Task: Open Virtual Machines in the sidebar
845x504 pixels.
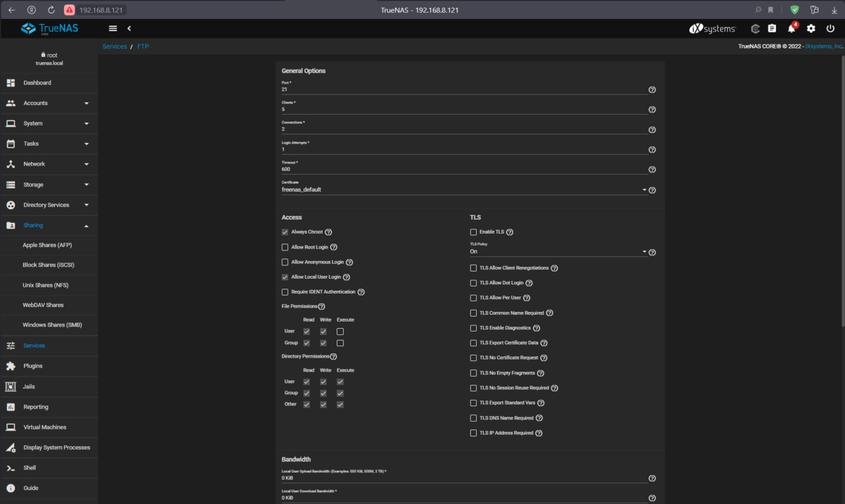Action: click(49, 427)
